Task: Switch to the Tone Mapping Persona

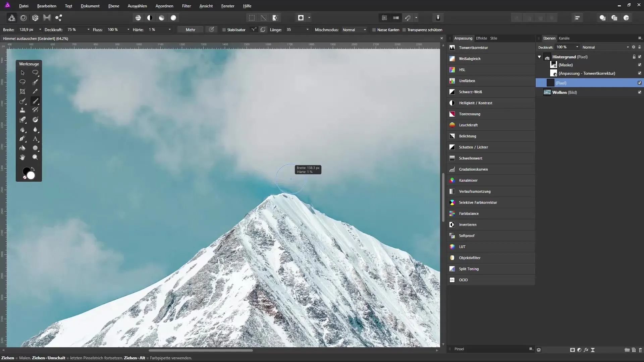Action: [47, 18]
